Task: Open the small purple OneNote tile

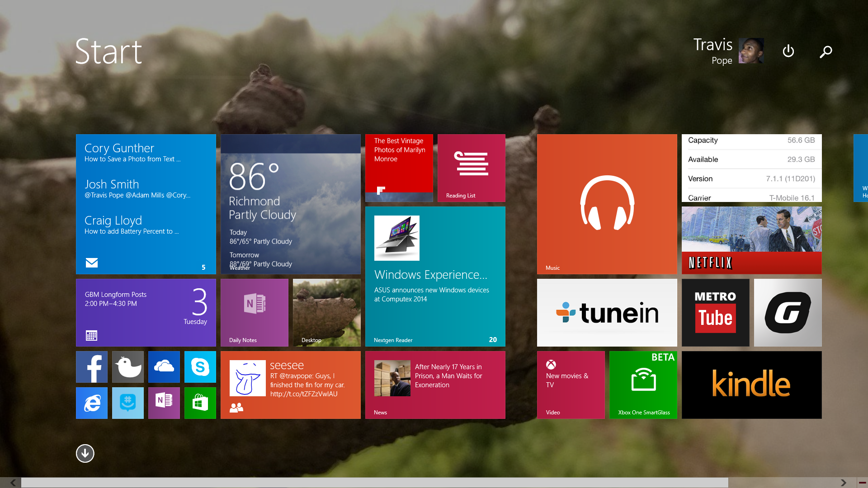Action: (x=164, y=403)
